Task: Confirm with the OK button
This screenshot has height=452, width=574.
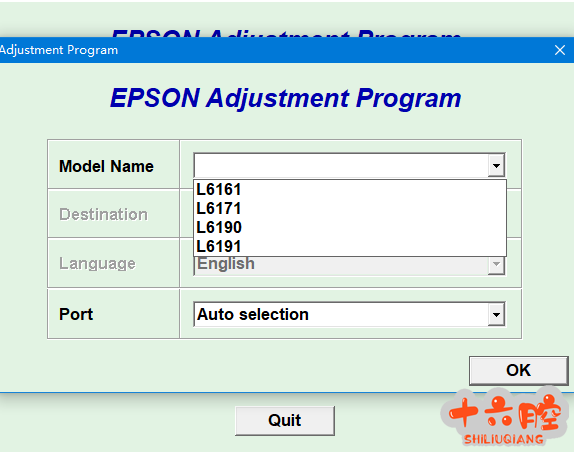Action: [x=519, y=370]
